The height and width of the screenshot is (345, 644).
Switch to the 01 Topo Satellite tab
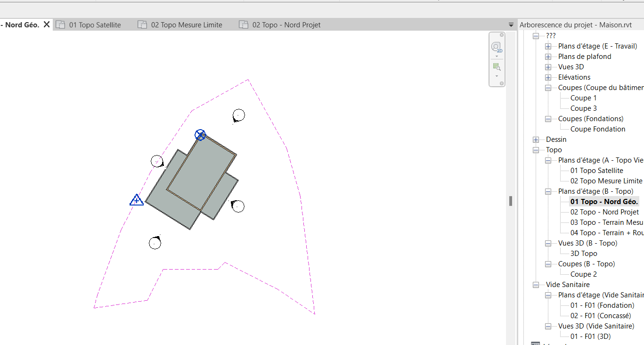[x=95, y=25]
